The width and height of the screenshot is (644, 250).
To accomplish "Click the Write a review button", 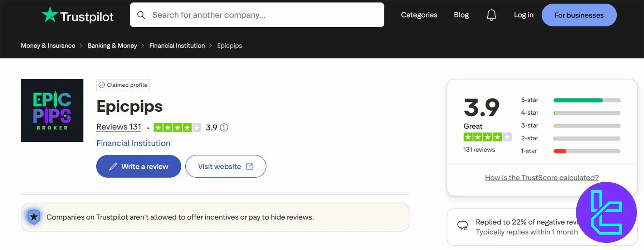I will tap(138, 166).
